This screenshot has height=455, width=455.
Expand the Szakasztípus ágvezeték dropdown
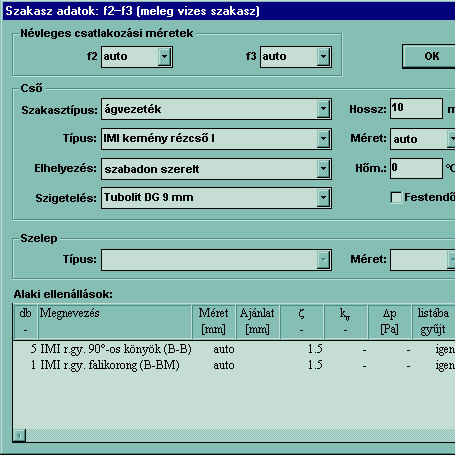coord(323,109)
